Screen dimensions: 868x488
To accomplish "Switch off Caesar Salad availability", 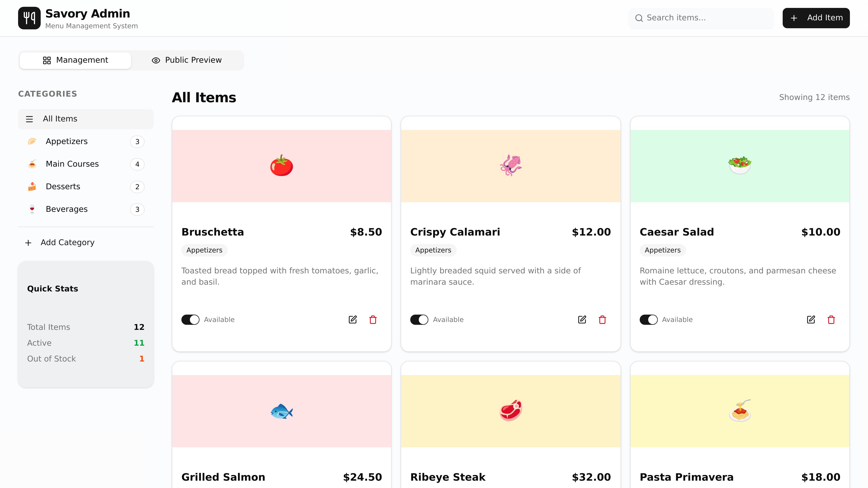I will pos(648,319).
